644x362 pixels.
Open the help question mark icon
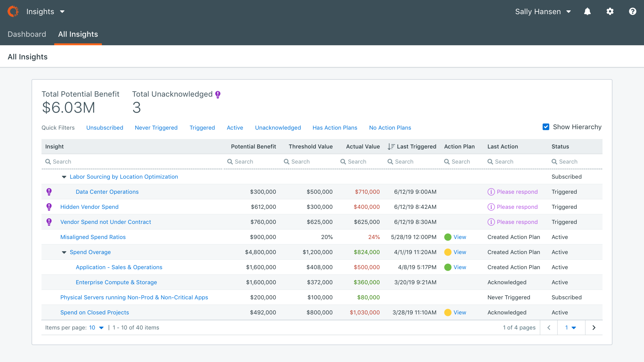click(x=632, y=12)
